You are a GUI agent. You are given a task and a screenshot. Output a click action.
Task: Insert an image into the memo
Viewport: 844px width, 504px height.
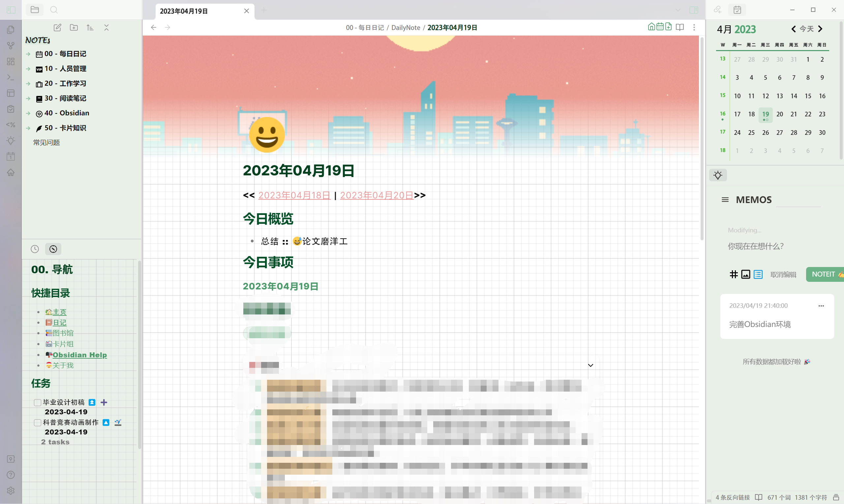click(746, 274)
